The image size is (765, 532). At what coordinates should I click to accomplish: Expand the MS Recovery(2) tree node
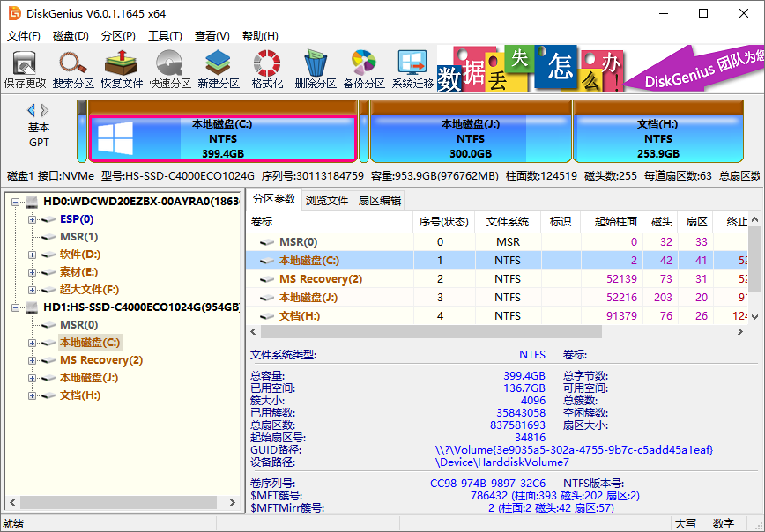(x=32, y=360)
